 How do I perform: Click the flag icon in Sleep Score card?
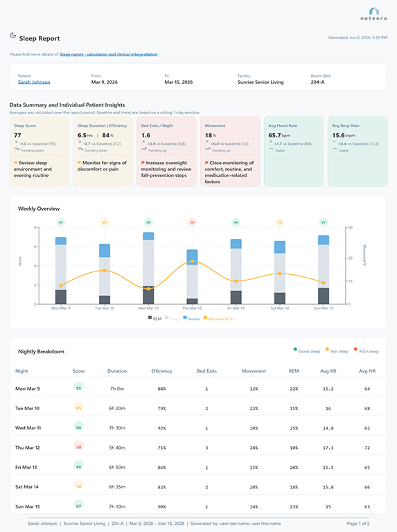coord(16,163)
